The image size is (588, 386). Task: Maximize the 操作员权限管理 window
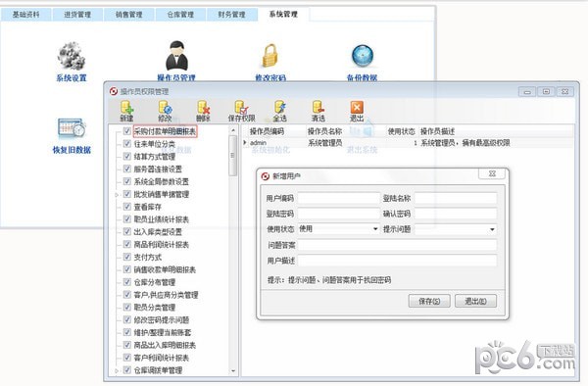pos(546,91)
